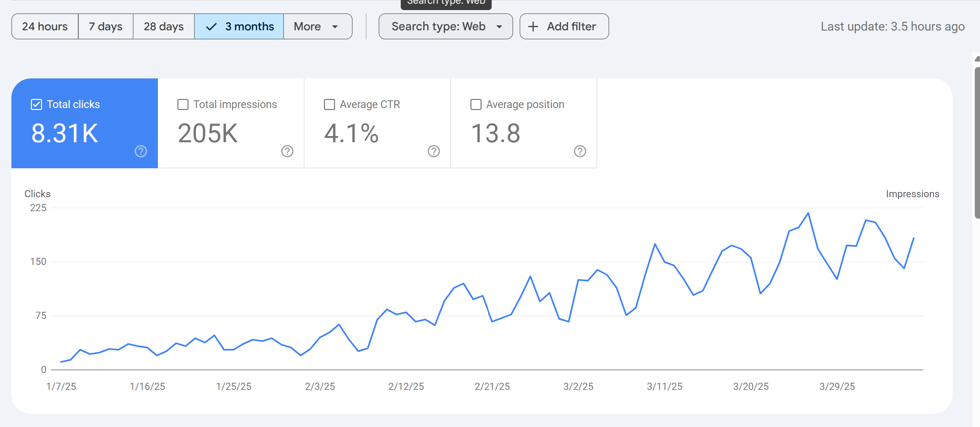This screenshot has width=980, height=427.
Task: Tick the Average position checkbox
Action: click(476, 104)
